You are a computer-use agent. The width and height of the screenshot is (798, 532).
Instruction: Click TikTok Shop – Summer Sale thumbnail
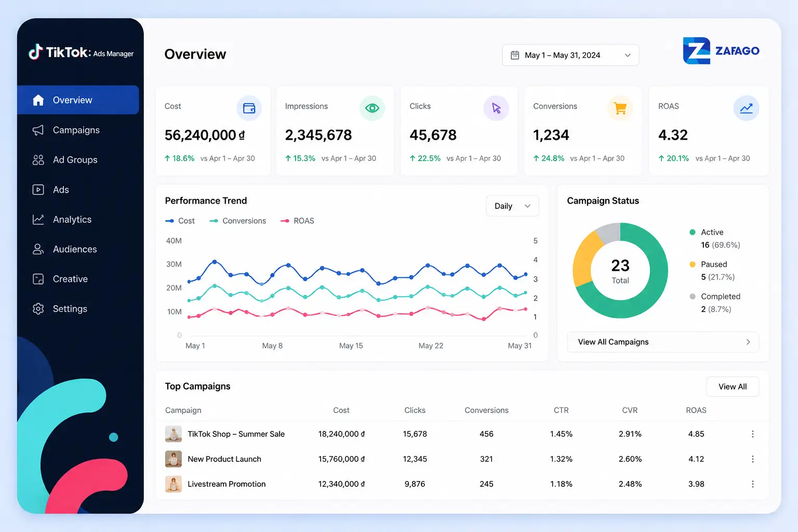pyautogui.click(x=174, y=434)
